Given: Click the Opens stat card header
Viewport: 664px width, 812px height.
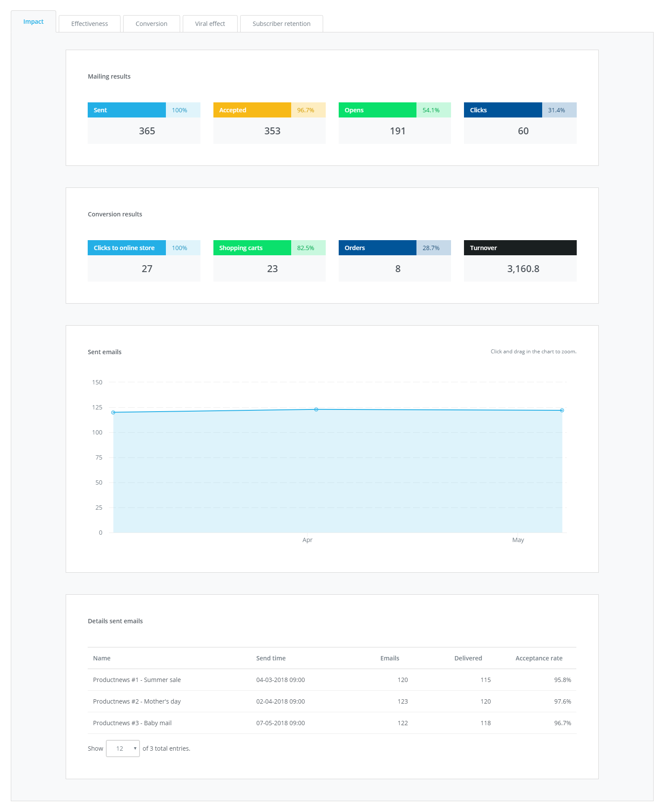Looking at the screenshot, I should (378, 110).
